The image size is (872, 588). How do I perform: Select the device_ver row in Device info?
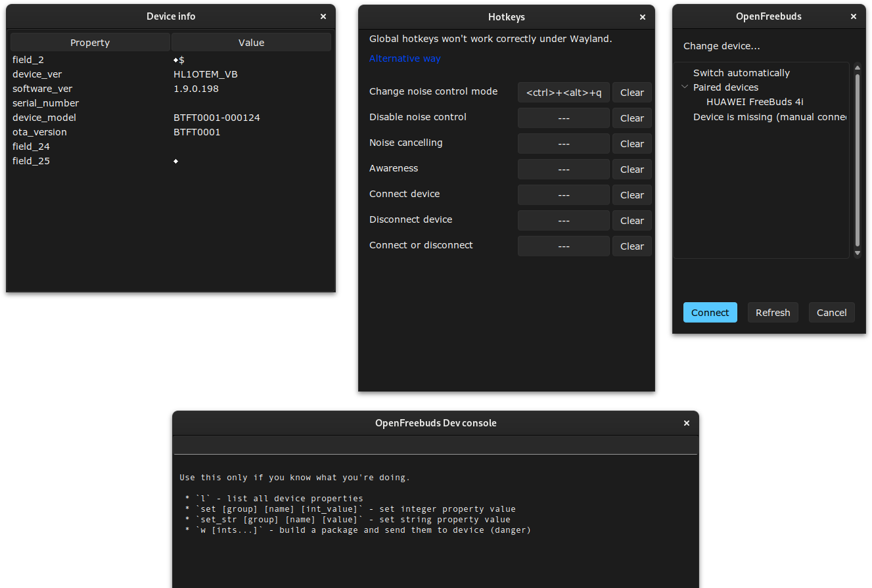(x=171, y=74)
